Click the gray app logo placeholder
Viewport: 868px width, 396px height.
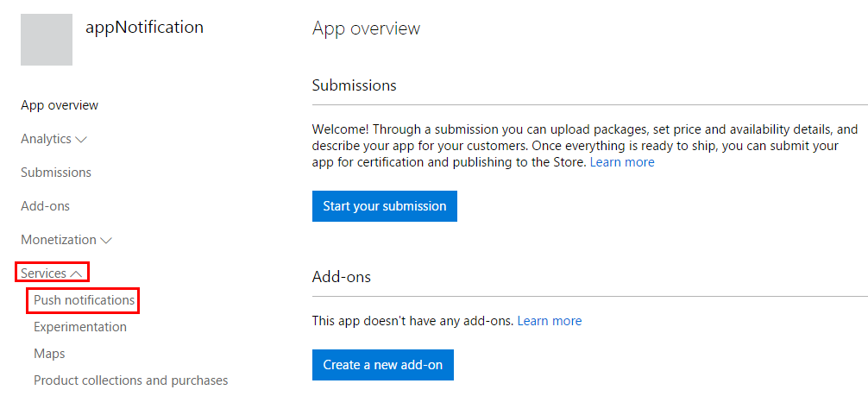47,40
